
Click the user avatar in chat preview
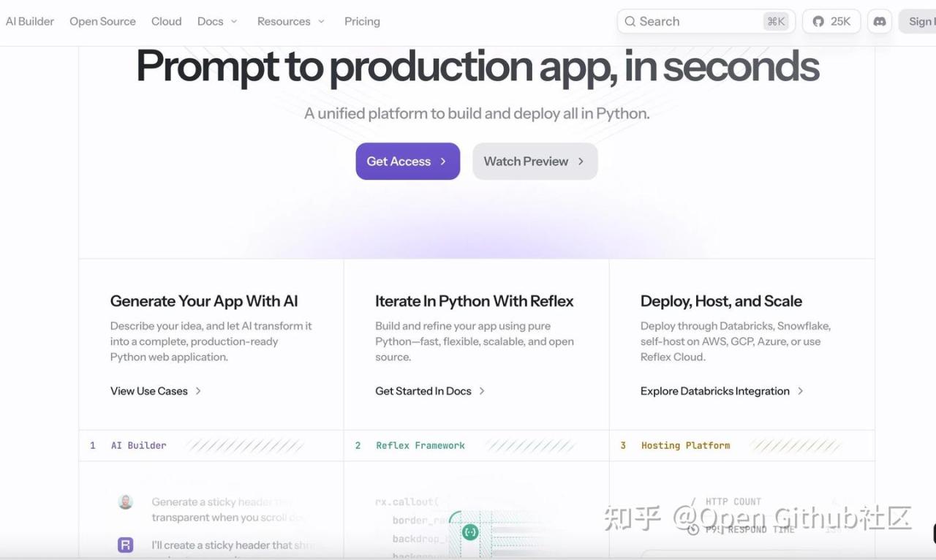[x=126, y=502]
